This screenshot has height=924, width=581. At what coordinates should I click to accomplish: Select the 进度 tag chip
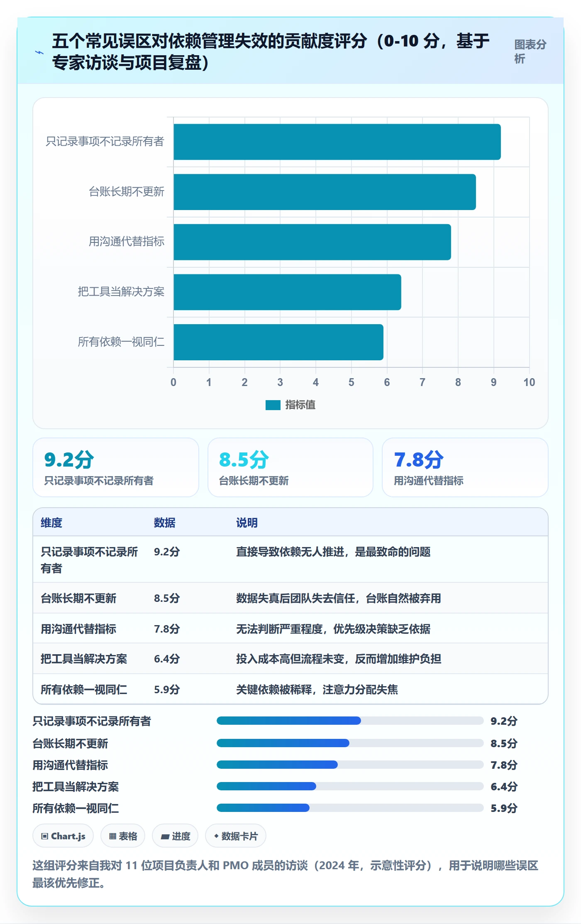click(x=175, y=836)
